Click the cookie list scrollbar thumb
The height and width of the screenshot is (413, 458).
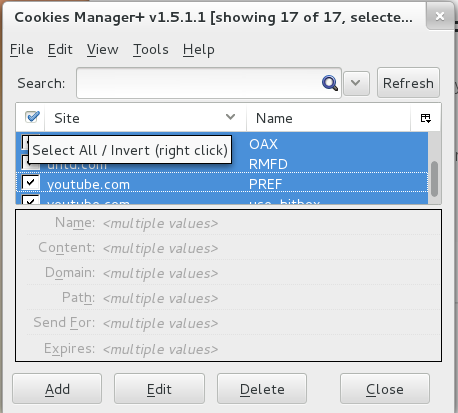[x=434, y=179]
